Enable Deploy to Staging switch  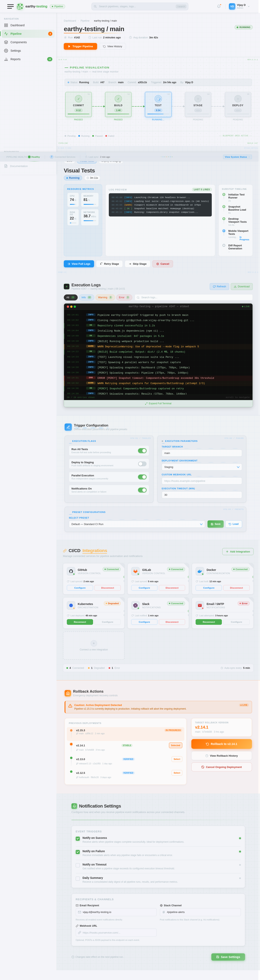pyautogui.click(x=142, y=464)
